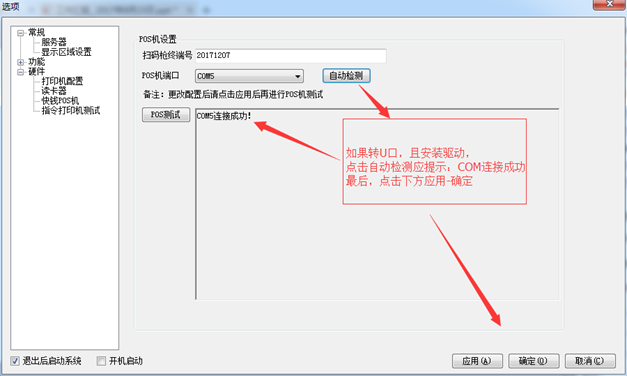Select 打印机配置 tree item
This screenshot has height=376, width=627.
tap(62, 81)
